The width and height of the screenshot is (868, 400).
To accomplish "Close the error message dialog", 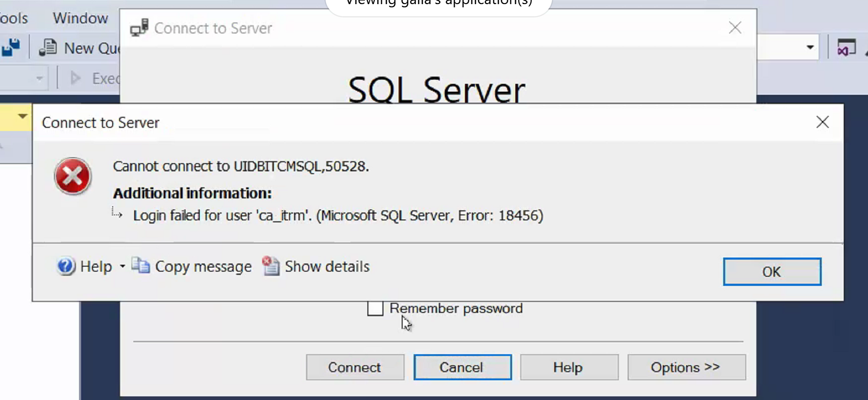I will pyautogui.click(x=822, y=122).
